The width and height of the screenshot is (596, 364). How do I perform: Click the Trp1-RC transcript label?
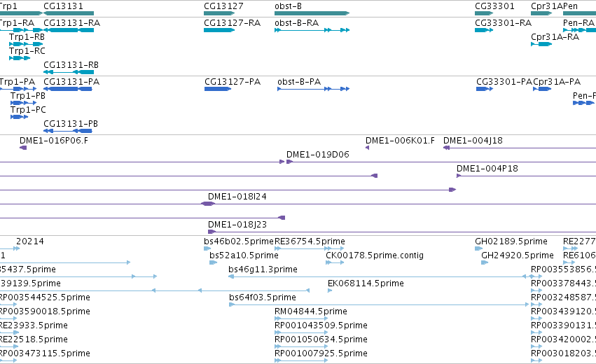(x=27, y=51)
